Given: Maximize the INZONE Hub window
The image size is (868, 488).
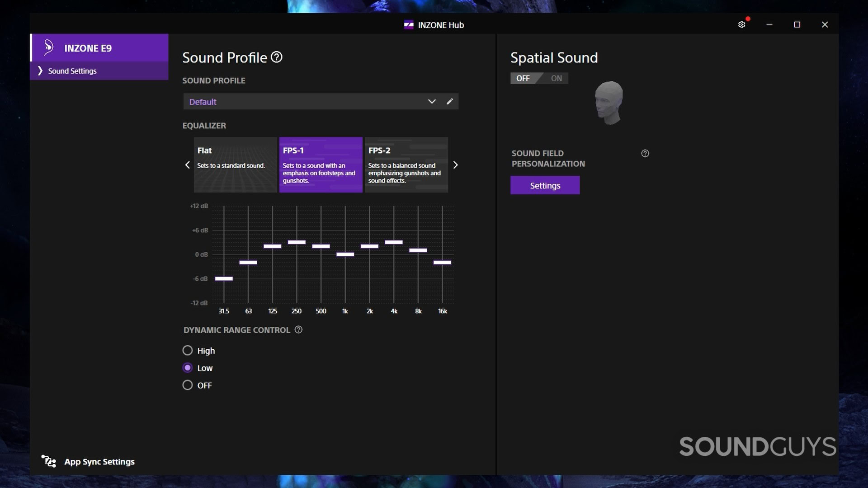Looking at the screenshot, I should tap(797, 24).
